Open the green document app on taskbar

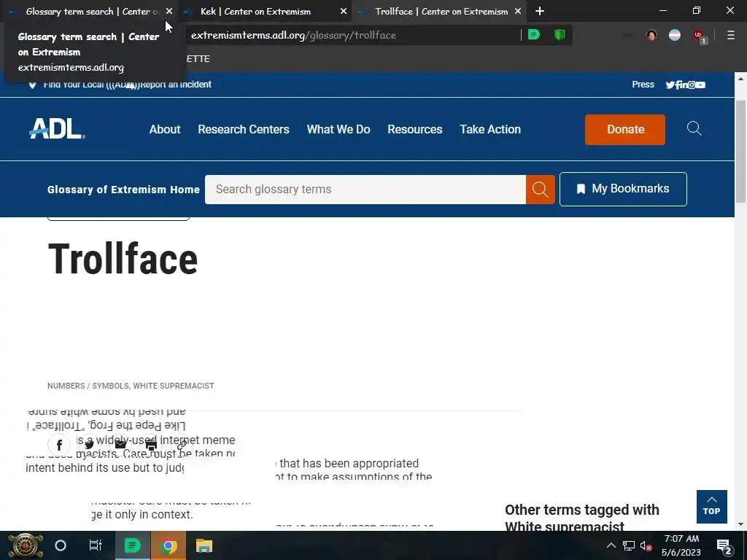133,545
